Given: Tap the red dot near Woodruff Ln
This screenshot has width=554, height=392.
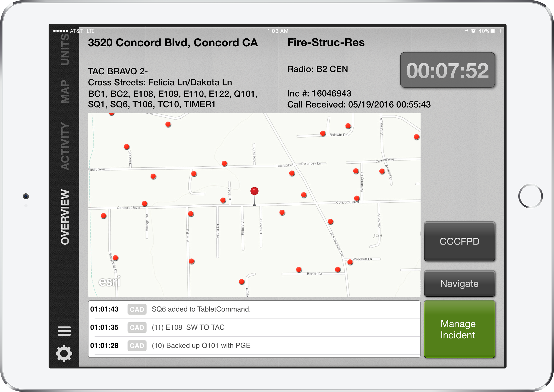Looking at the screenshot, I should click(350, 262).
